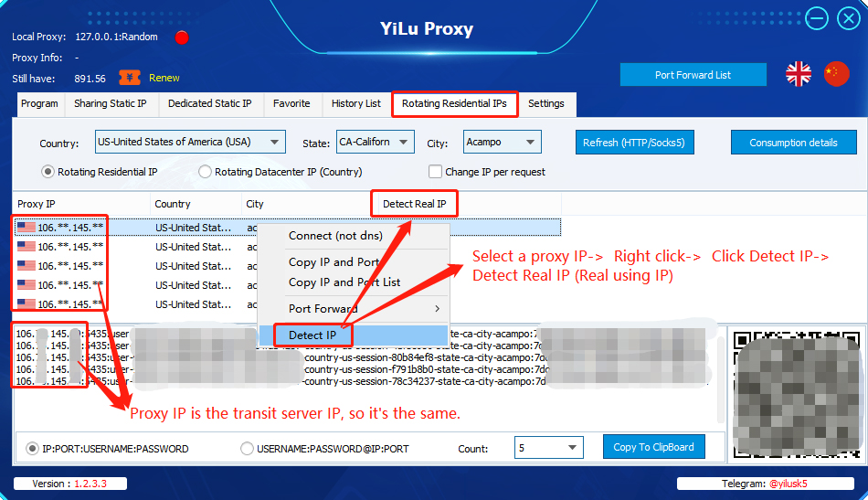Screen dimensions: 868x500
Task: Click the version number 1.2.3.3
Action: pyautogui.click(x=90, y=484)
